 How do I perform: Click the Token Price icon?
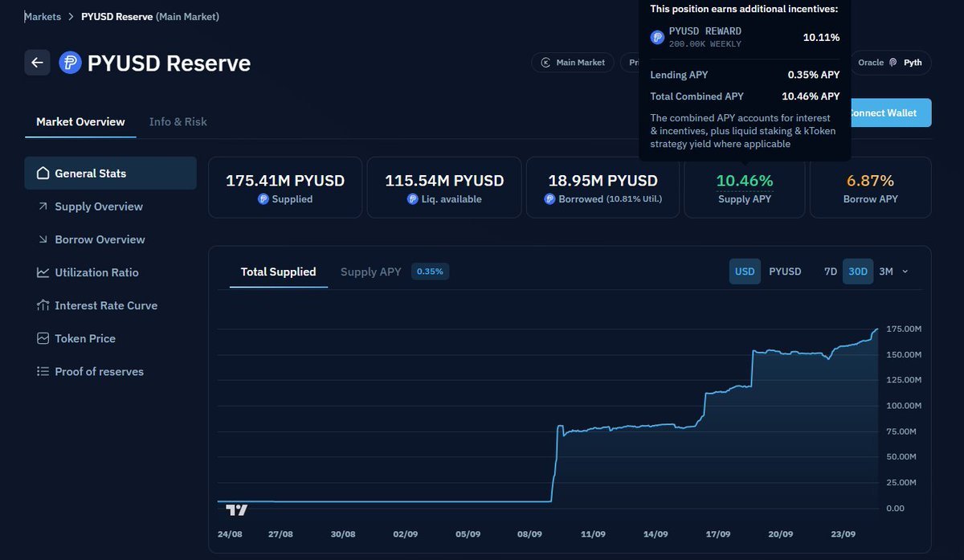43,338
